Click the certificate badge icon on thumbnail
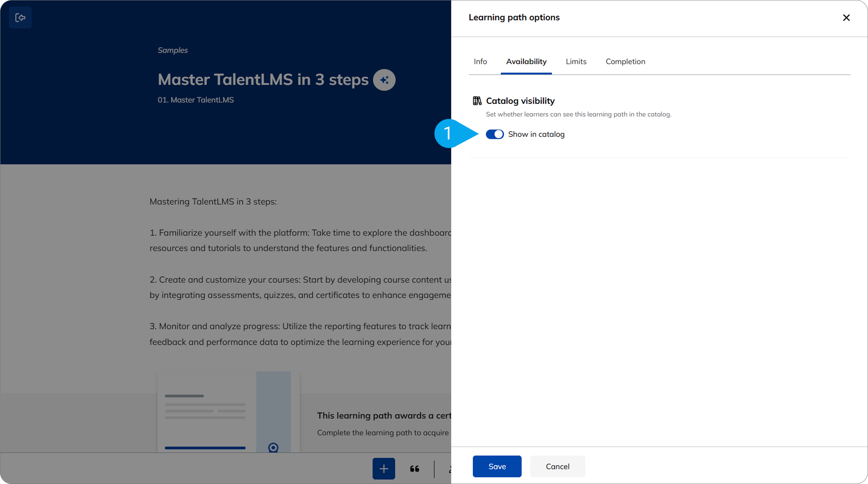The width and height of the screenshot is (868, 484). [273, 447]
